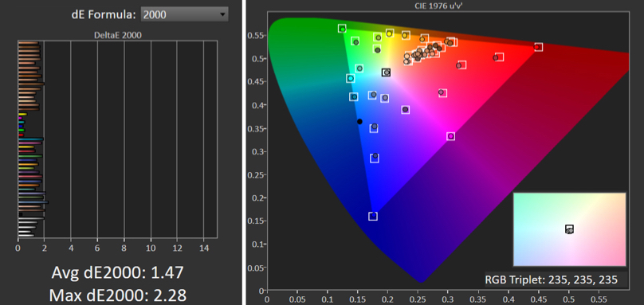Click the white point marker in zoom inset
The width and height of the screenshot is (644, 305).
pos(569,229)
